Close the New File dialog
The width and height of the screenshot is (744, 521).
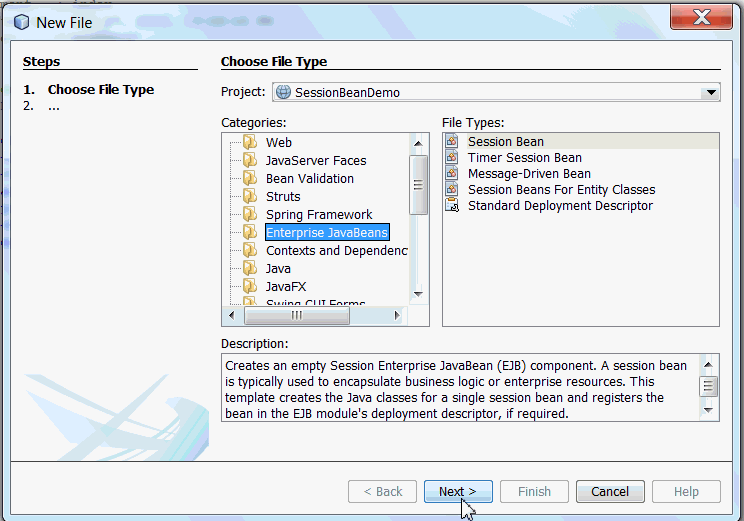[701, 18]
